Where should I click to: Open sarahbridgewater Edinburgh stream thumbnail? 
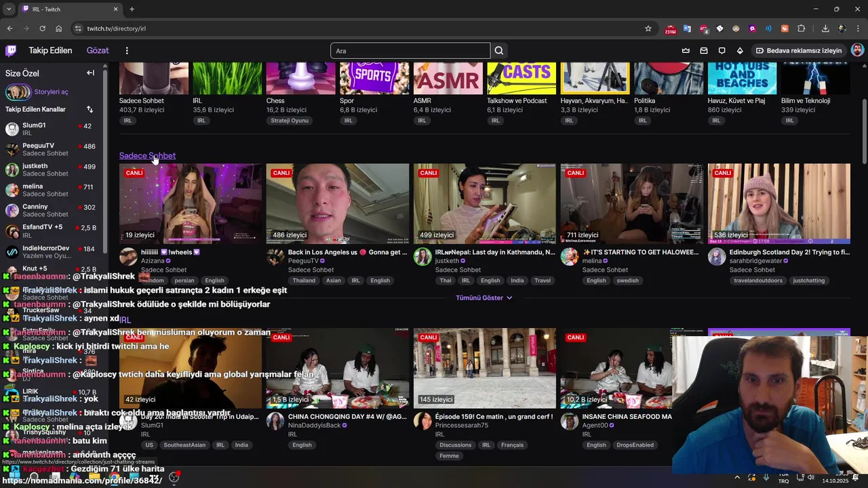click(x=779, y=203)
